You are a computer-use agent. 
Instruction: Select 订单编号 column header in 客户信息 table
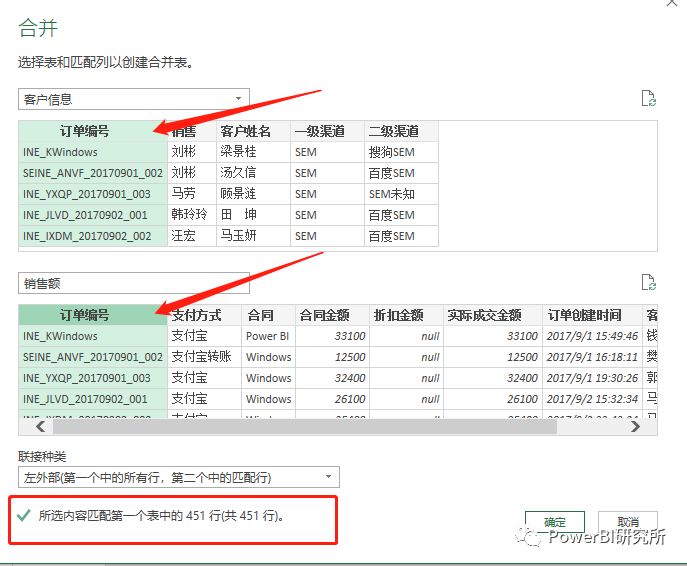[93, 131]
